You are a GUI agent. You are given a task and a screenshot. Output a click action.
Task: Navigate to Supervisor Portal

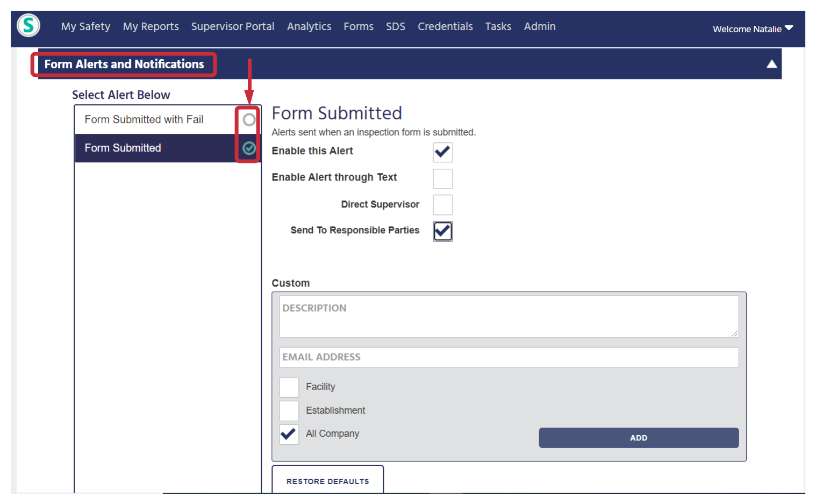click(x=232, y=26)
